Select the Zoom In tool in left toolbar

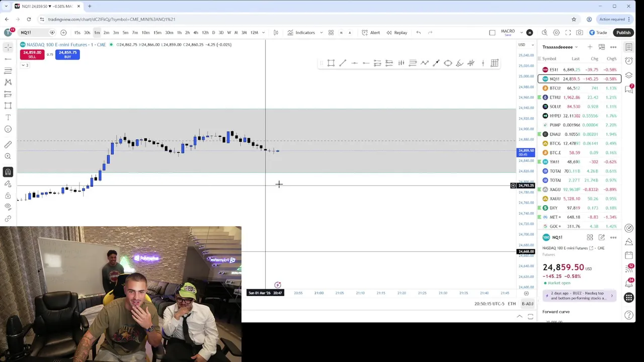click(x=8, y=156)
